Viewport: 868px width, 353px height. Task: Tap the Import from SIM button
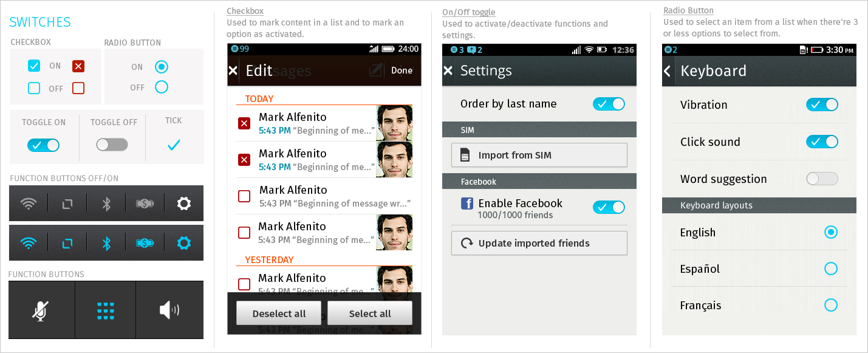coord(539,155)
